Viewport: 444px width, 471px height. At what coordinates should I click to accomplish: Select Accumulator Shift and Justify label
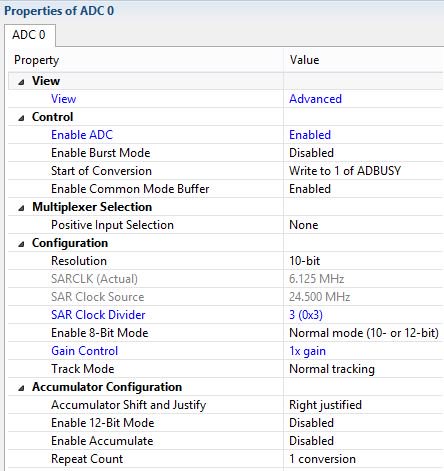[129, 405]
